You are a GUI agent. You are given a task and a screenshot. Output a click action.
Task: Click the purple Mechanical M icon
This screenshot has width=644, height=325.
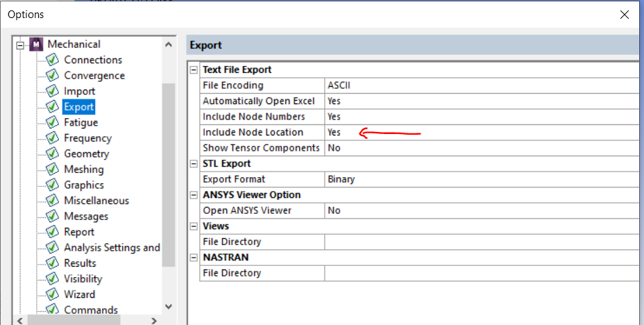(x=37, y=44)
